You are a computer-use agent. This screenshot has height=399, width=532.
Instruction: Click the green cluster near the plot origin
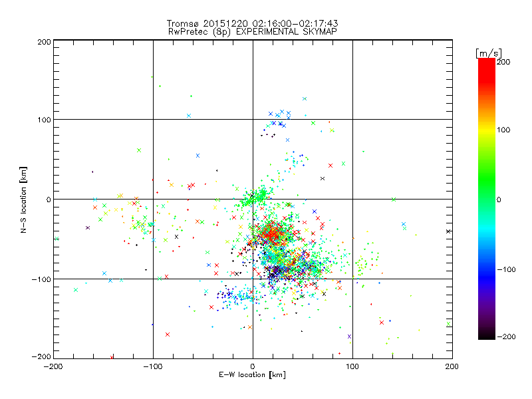[x=255, y=198]
